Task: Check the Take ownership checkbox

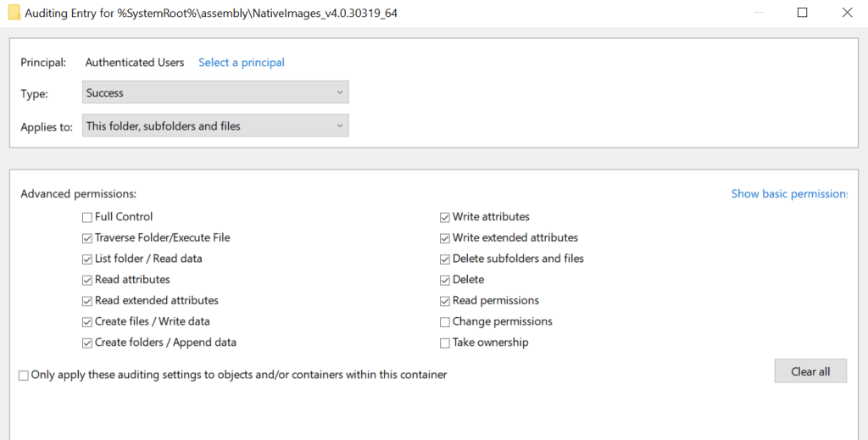Action: pos(445,343)
